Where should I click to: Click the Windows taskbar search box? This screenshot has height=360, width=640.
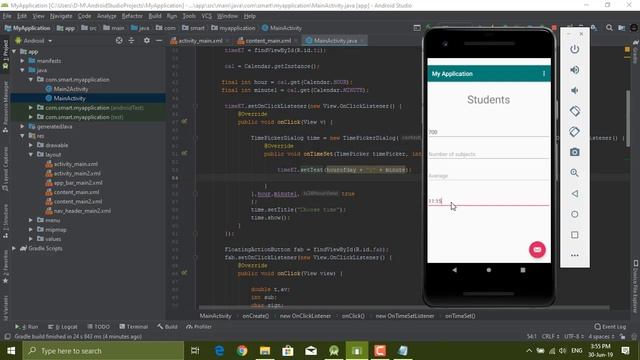point(103,351)
